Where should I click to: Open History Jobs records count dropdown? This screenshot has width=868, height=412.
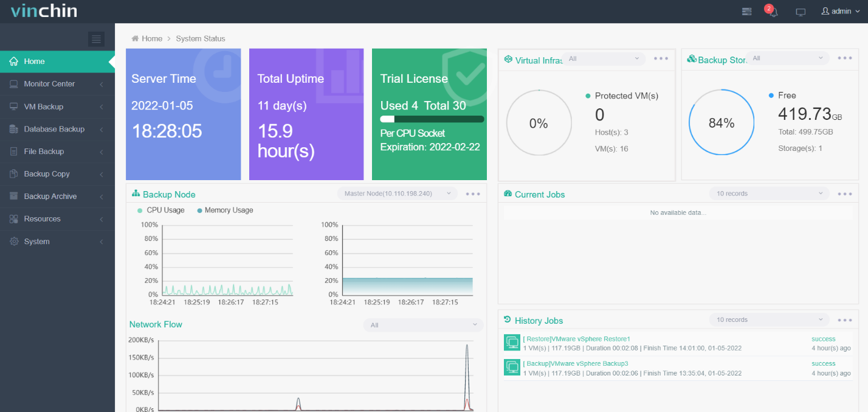pyautogui.click(x=768, y=319)
